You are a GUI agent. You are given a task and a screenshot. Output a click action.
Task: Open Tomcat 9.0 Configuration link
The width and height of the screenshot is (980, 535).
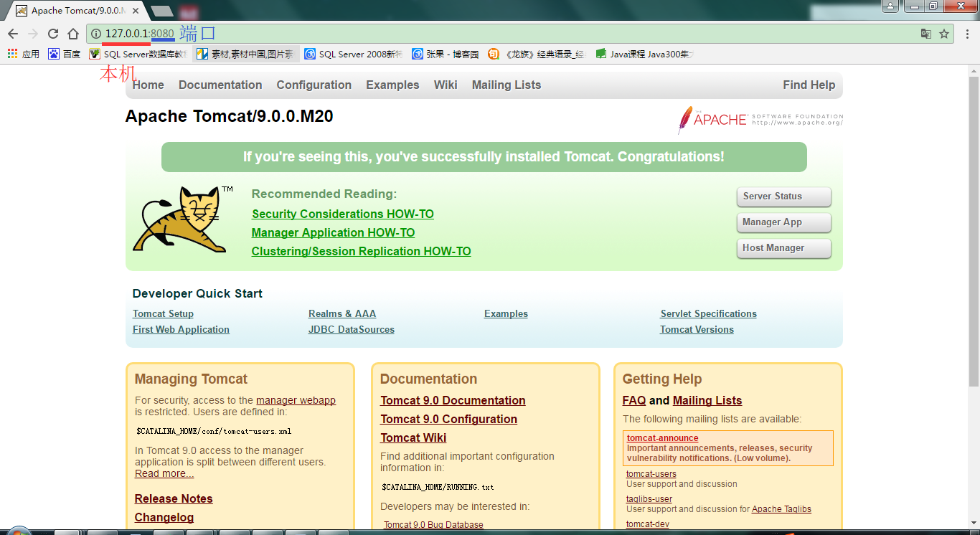[x=448, y=419]
